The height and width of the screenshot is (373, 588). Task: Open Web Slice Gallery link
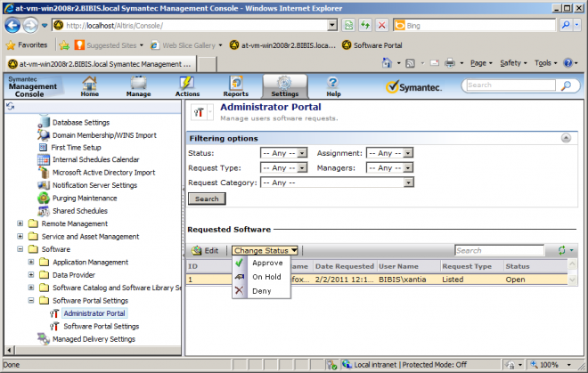(x=186, y=45)
